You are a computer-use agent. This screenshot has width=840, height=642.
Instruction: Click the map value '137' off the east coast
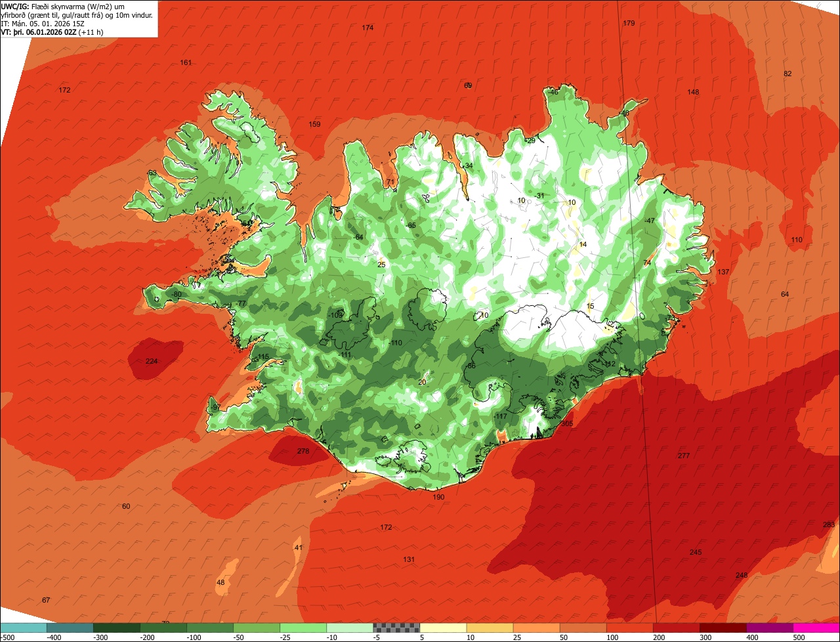pyautogui.click(x=723, y=272)
